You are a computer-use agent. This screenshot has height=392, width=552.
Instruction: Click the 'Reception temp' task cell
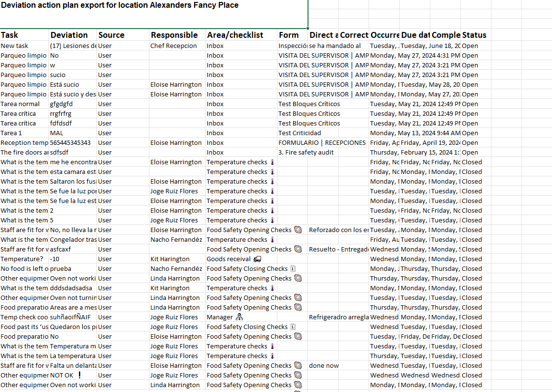[x=24, y=143]
